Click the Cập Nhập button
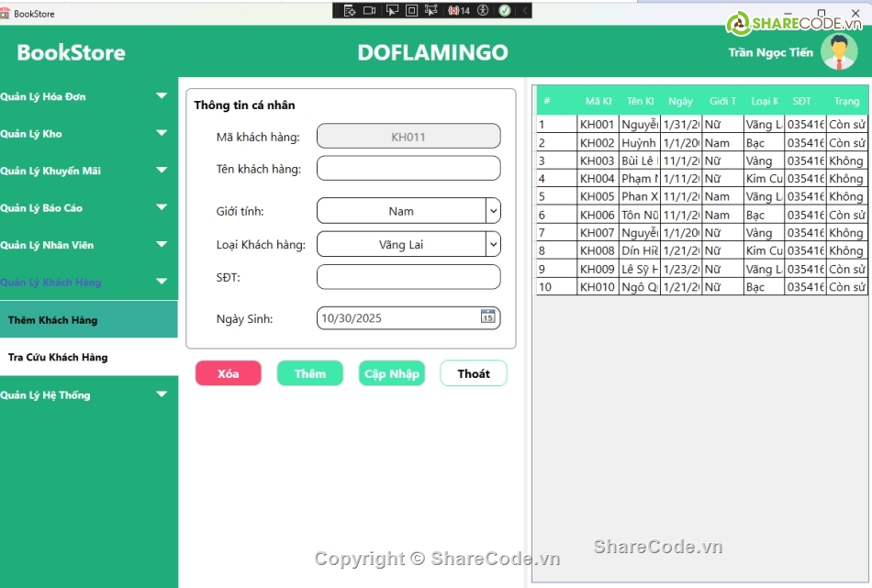The height and width of the screenshot is (588, 872). pyautogui.click(x=392, y=373)
